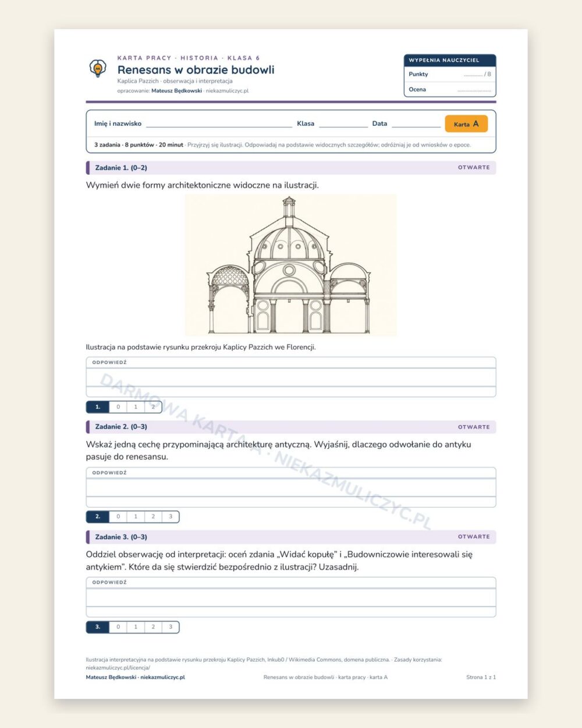The image size is (582, 728).
Task: Click the footer credit 'Mateusz Będkowski · niekazmuliczyc.pl'
Action: [136, 678]
